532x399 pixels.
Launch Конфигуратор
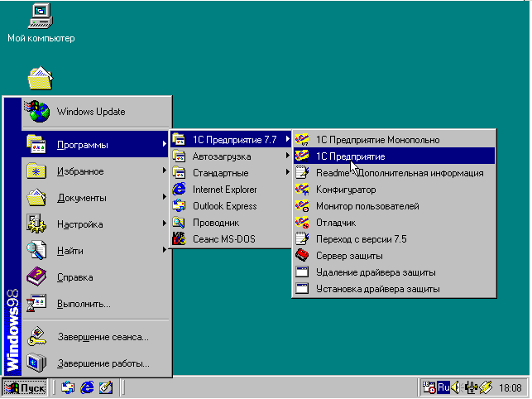coord(395,190)
